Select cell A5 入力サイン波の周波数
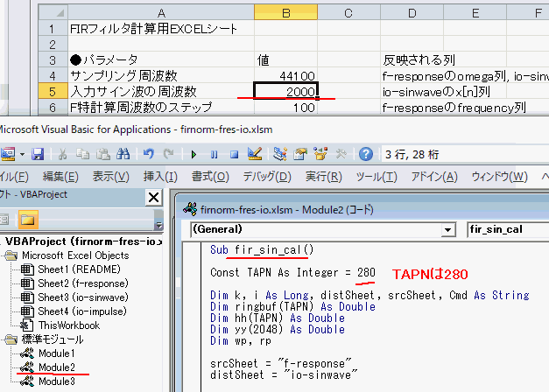This screenshot has height=392, width=549. pyautogui.click(x=161, y=91)
